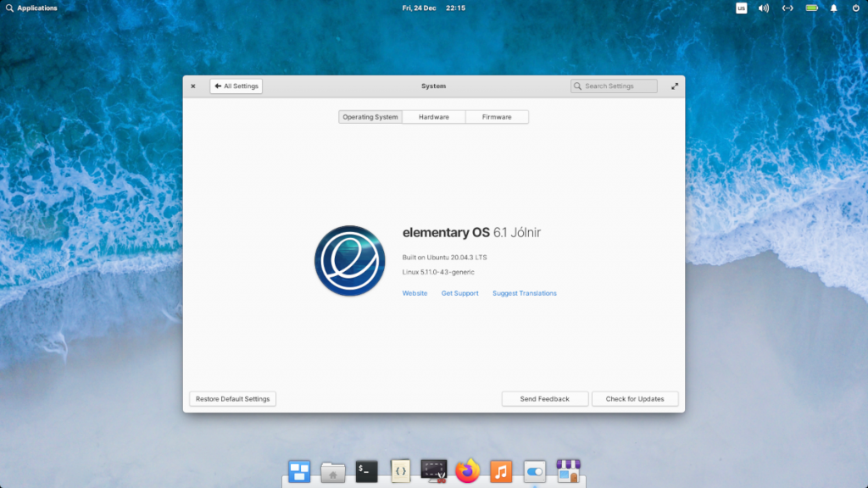Switch to the Hardware tab
868x488 pixels.
[433, 116]
